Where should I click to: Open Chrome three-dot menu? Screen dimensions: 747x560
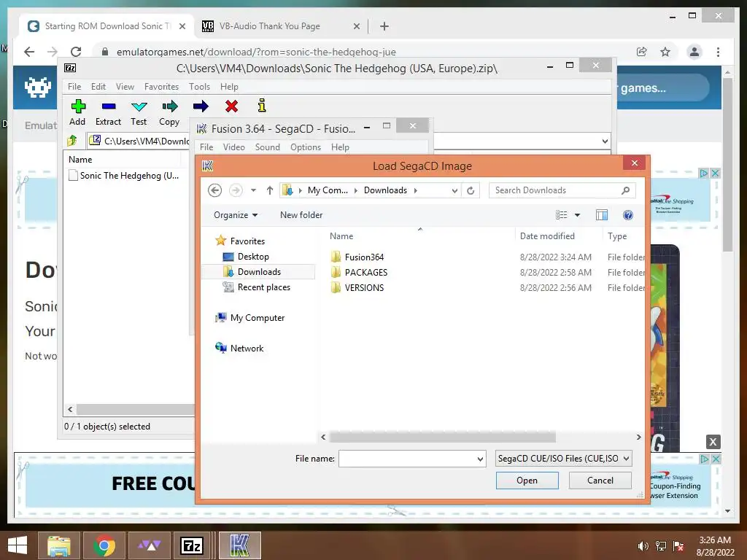click(718, 52)
